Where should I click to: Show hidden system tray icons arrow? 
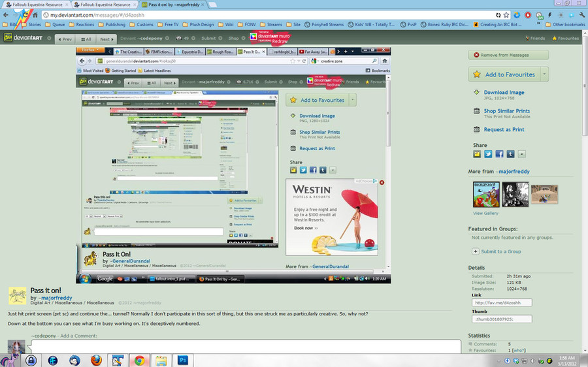[498, 360]
